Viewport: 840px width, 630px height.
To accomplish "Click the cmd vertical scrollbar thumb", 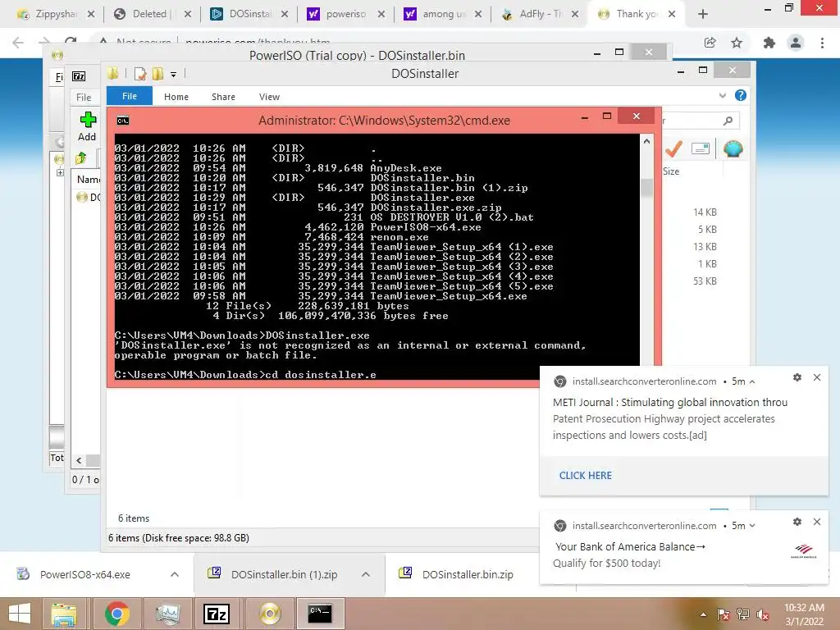I will pyautogui.click(x=646, y=187).
